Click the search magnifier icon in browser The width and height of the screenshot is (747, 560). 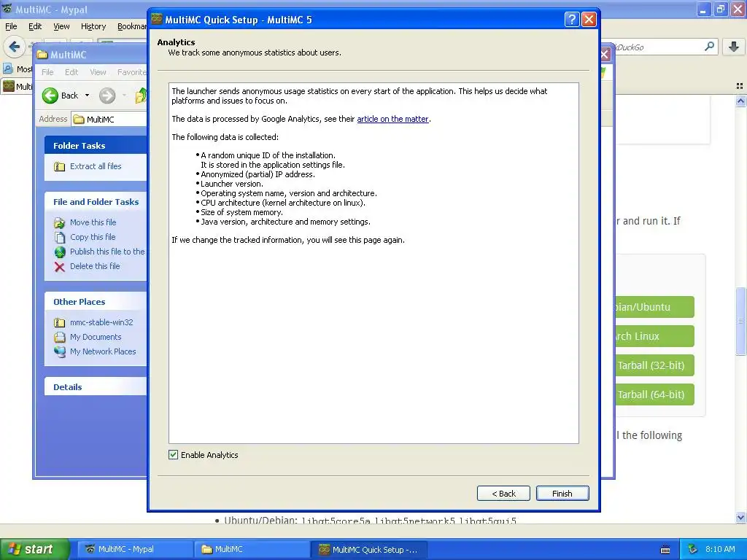709,47
